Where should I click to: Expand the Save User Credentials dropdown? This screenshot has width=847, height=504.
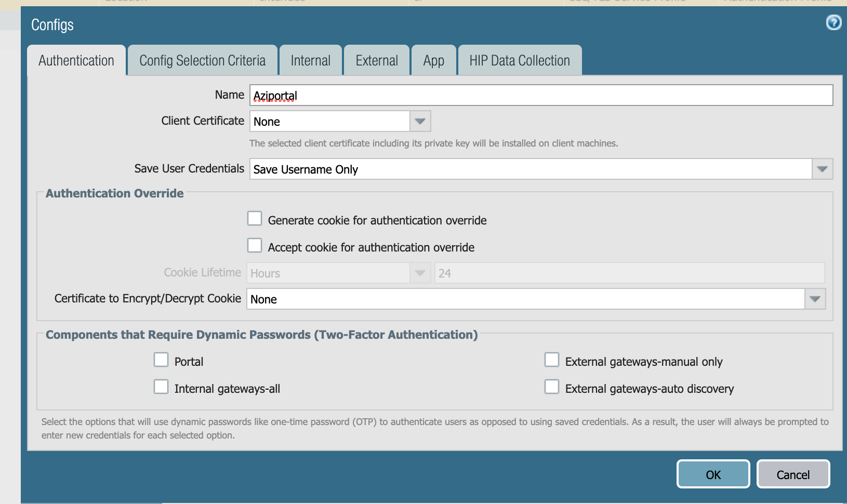click(x=822, y=169)
